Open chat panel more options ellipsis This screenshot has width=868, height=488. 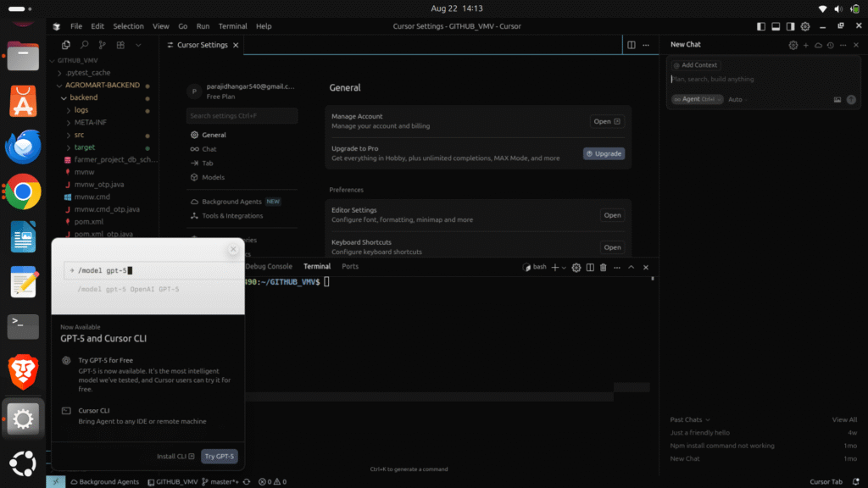click(843, 45)
